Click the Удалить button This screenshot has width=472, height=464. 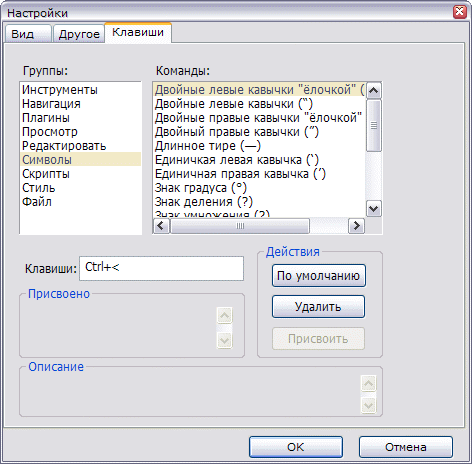click(318, 306)
